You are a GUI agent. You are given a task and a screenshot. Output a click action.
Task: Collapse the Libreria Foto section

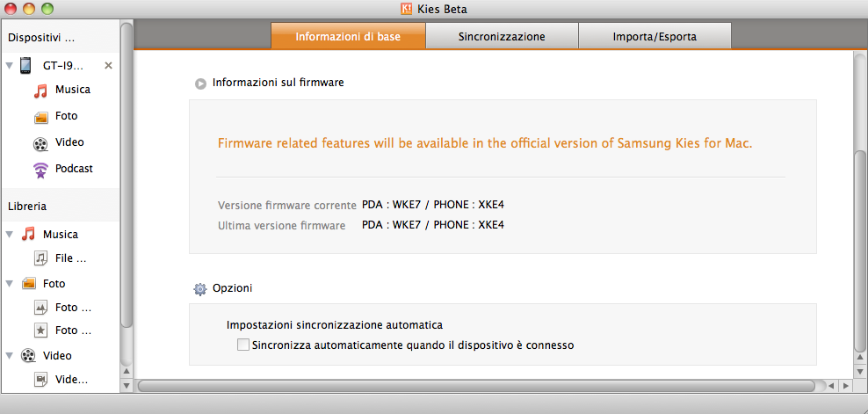(9, 284)
